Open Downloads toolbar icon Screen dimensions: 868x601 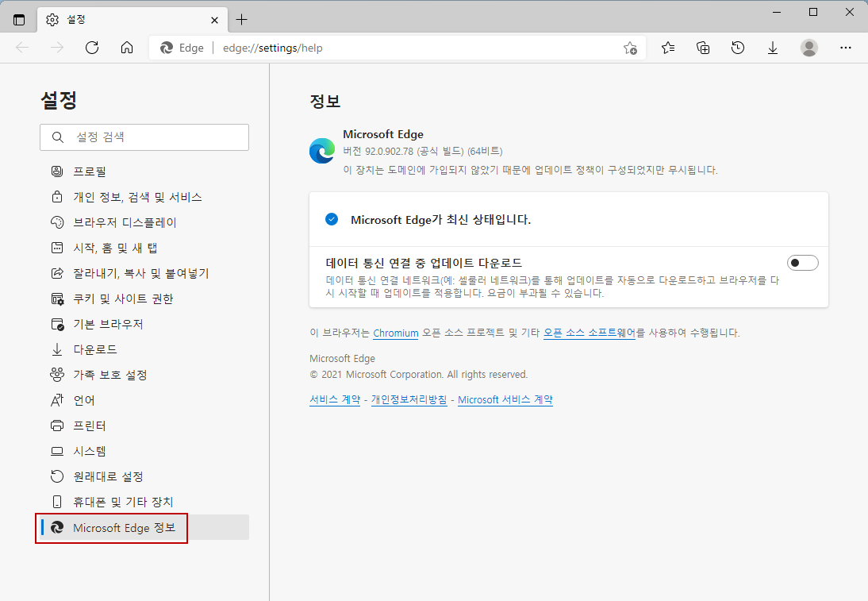click(x=773, y=48)
